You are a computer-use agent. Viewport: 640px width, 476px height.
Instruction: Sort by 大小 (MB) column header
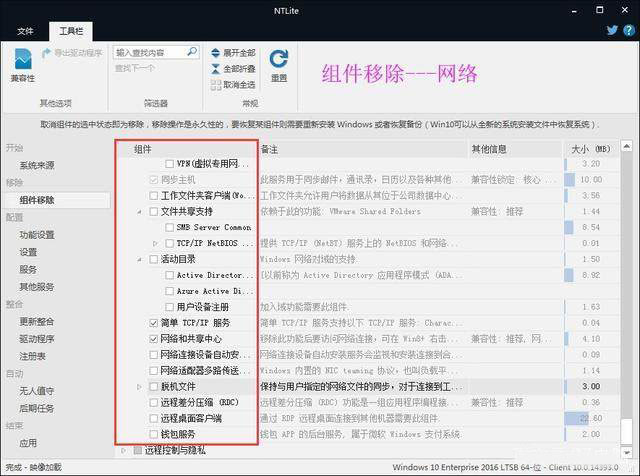click(591, 149)
